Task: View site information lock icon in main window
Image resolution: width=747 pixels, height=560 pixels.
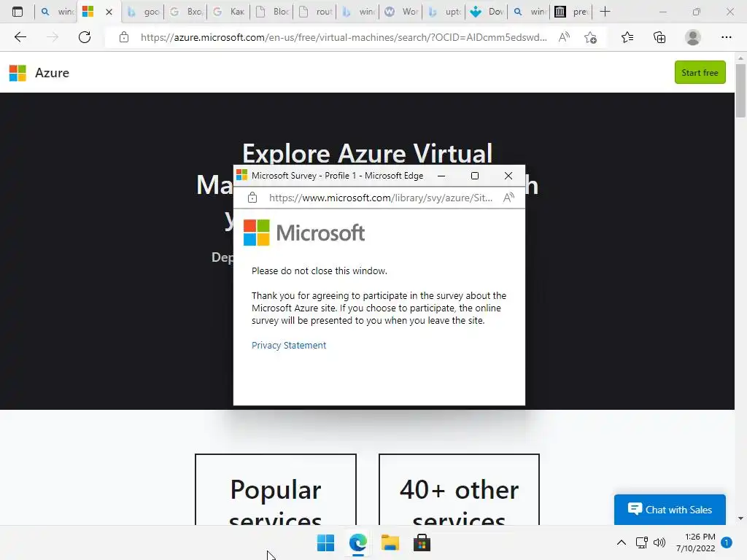Action: click(124, 37)
